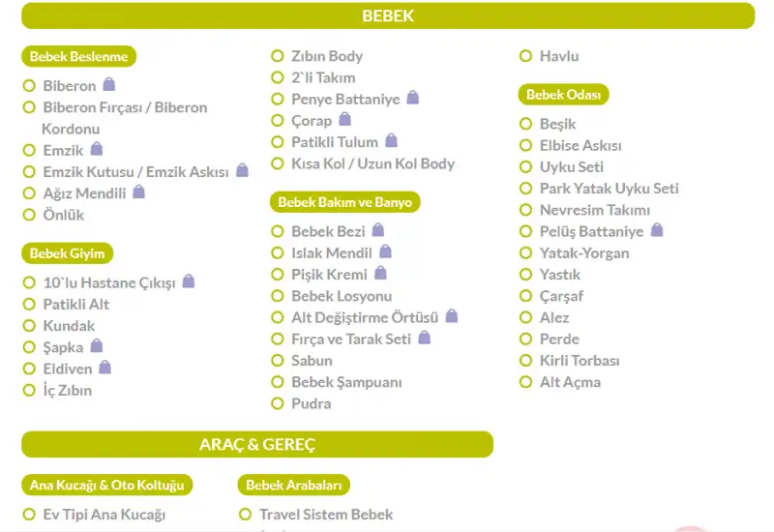Click the bag icon next to Şapka

point(97,345)
